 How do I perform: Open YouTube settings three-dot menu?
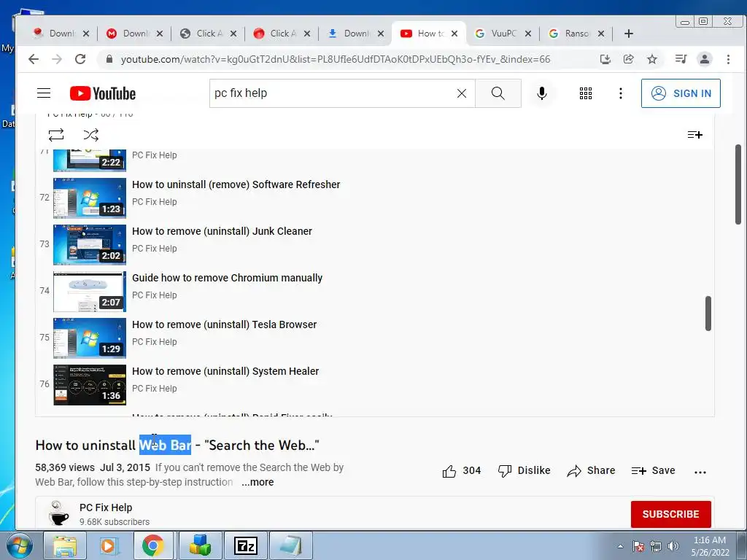(620, 93)
